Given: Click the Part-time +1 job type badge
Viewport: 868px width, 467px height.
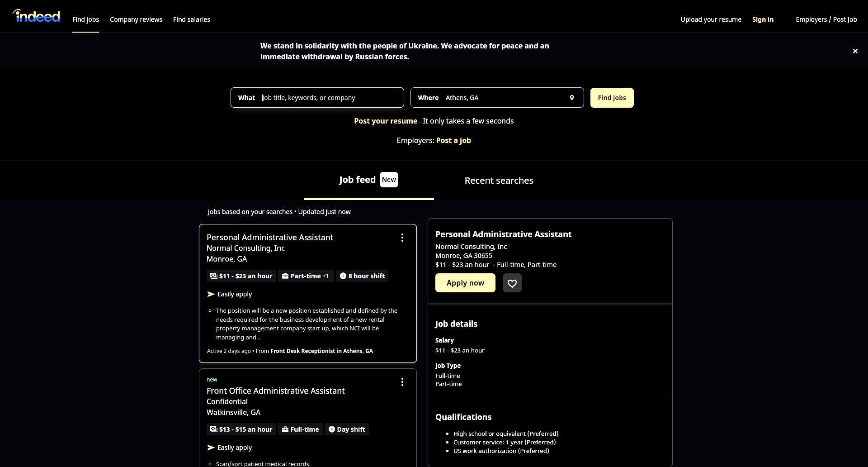Looking at the screenshot, I should (x=306, y=276).
